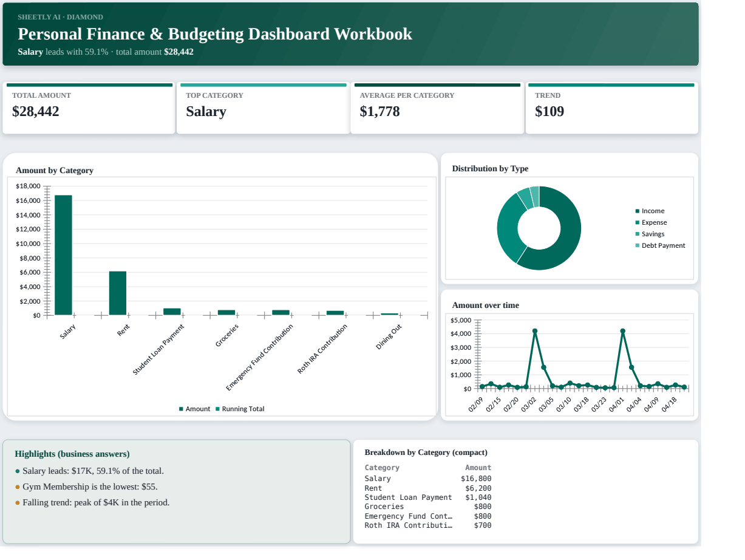
Task: Click the 'Emergency Fund Cont…' table row
Action: (428, 516)
